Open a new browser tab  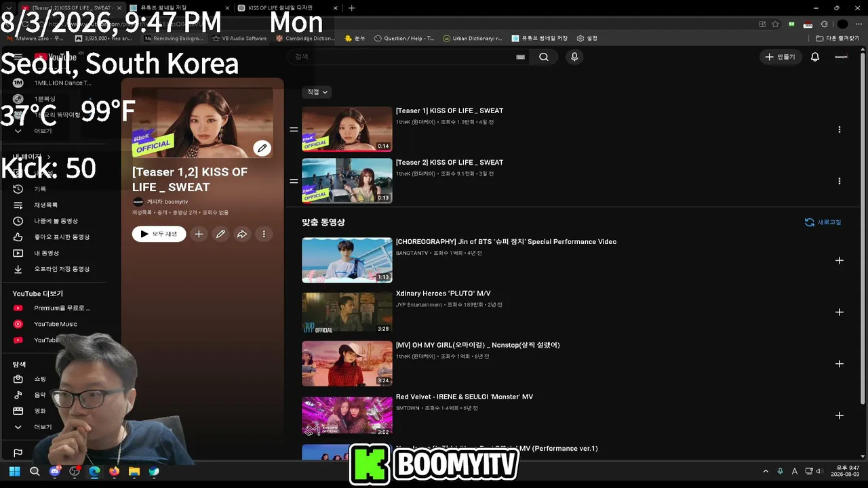click(351, 8)
